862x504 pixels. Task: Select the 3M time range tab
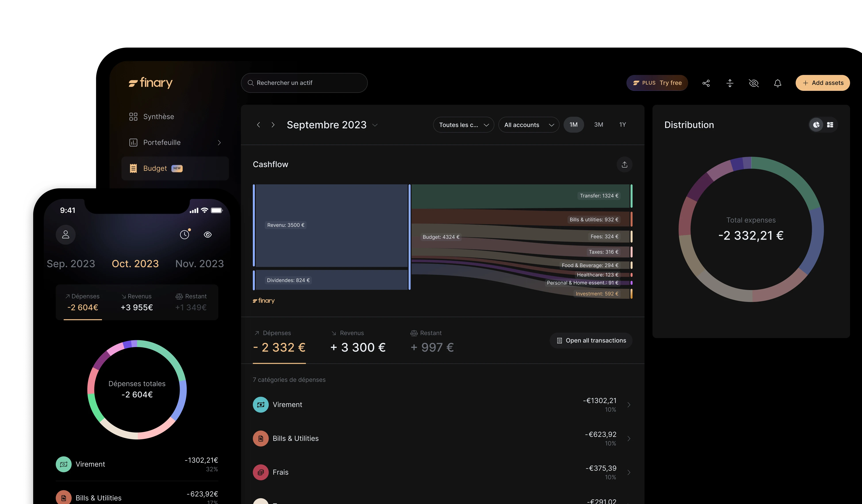click(x=598, y=125)
